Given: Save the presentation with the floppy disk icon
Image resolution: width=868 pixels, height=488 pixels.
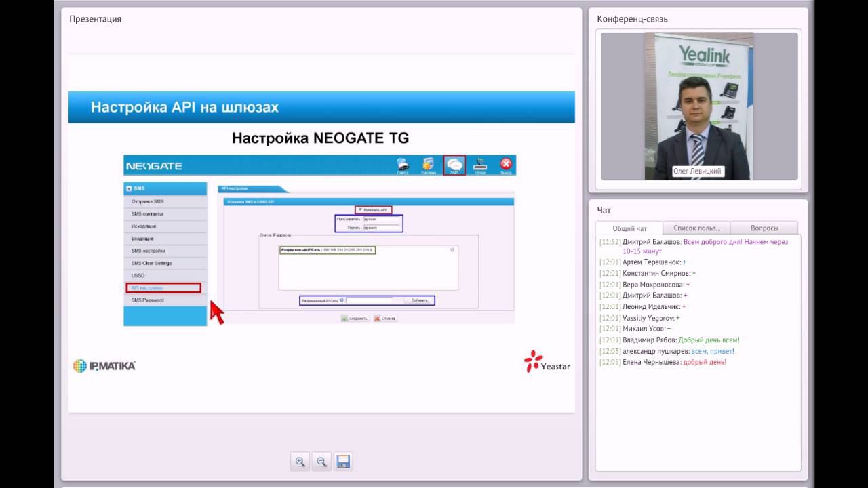Looking at the screenshot, I should click(343, 462).
